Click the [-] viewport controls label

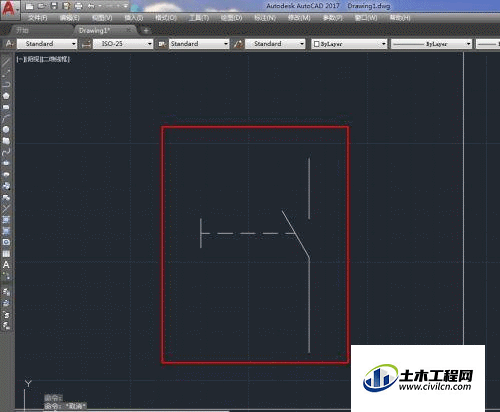[20, 60]
